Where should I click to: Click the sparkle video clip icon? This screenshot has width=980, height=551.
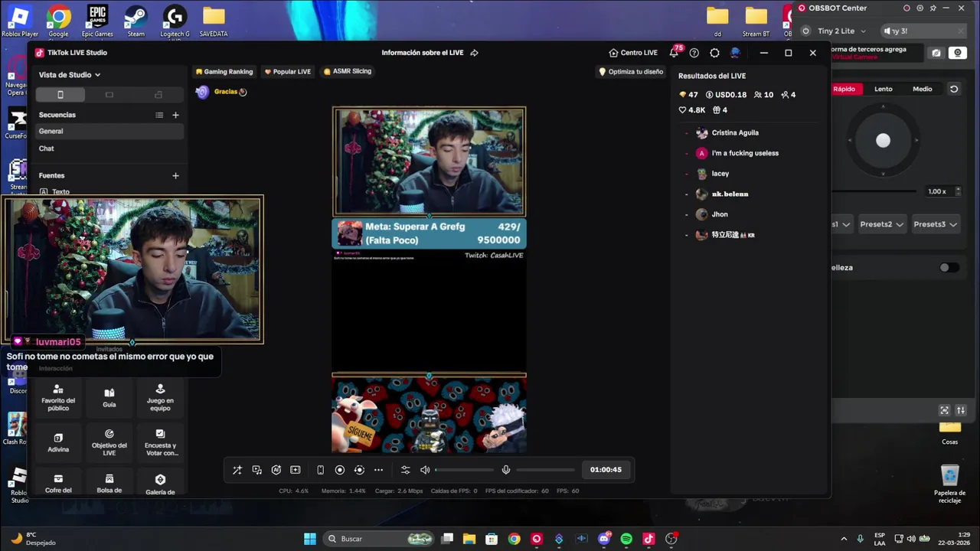coord(296,470)
